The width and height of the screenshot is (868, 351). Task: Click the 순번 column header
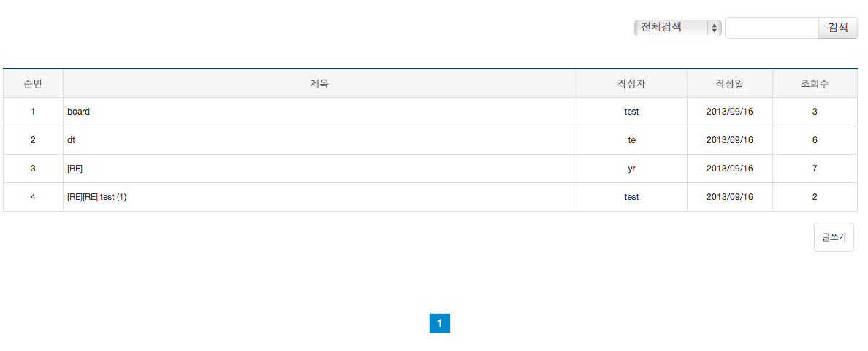[x=33, y=83]
